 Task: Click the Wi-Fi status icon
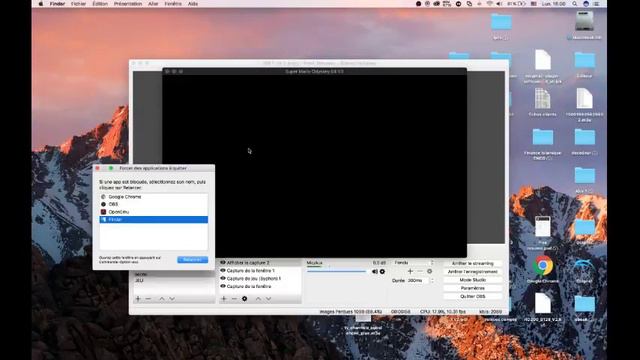[x=490, y=4]
